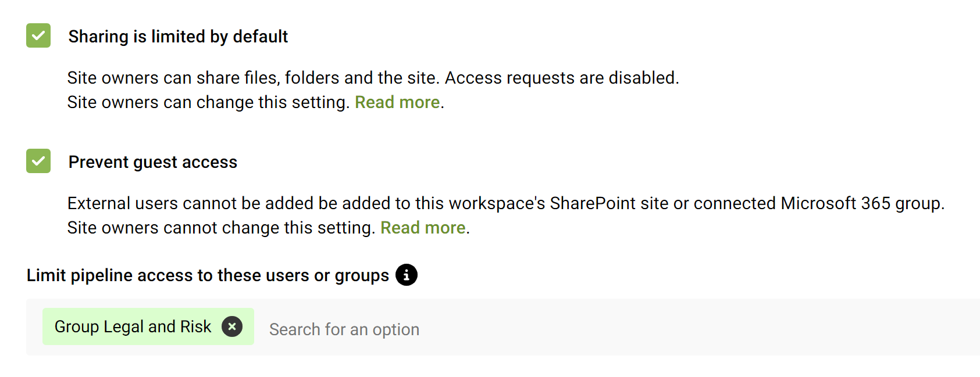This screenshot has height=377, width=980.
Task: Toggle the Sharing is limited by default setting
Action: click(x=38, y=36)
